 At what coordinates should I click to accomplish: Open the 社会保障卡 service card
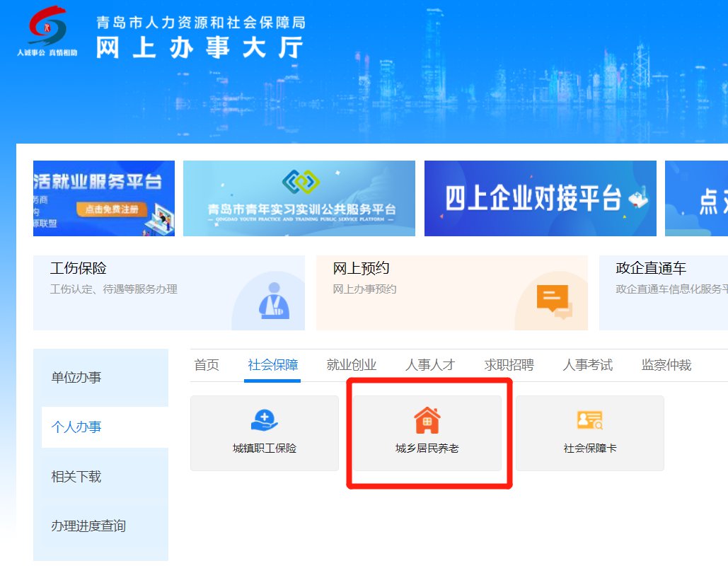pos(590,433)
